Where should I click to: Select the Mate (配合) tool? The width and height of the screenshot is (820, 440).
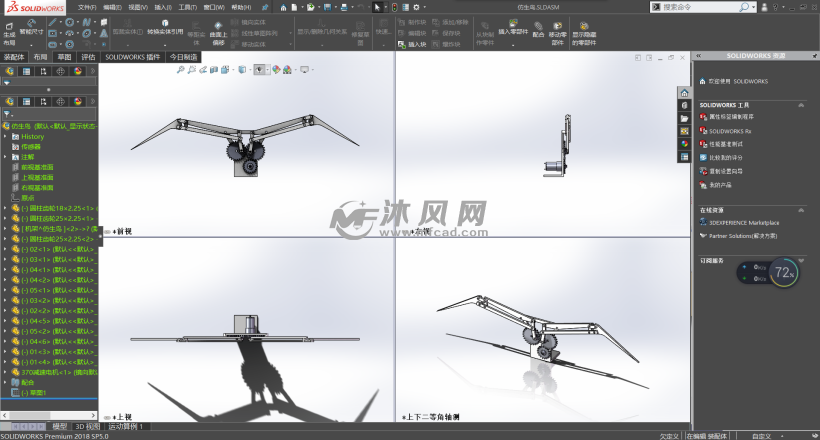(x=538, y=26)
